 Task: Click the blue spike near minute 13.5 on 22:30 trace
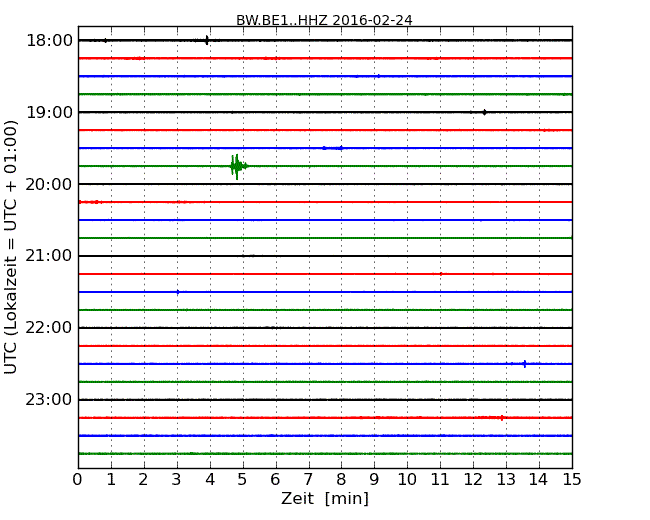point(525,364)
